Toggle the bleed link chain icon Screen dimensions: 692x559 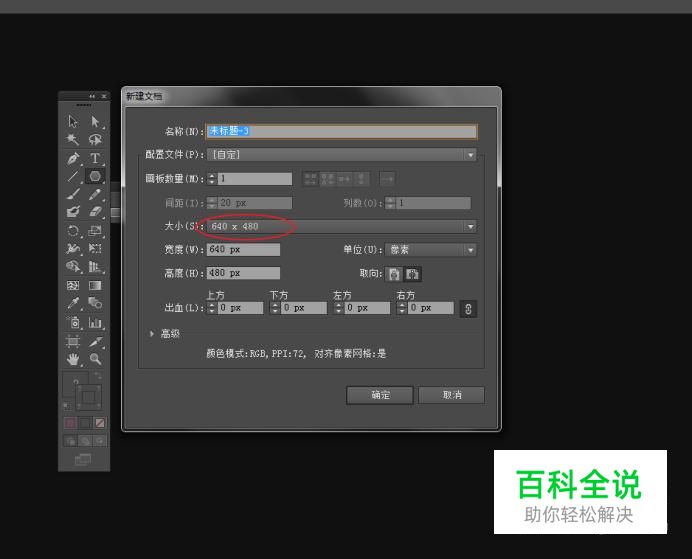[468, 309]
